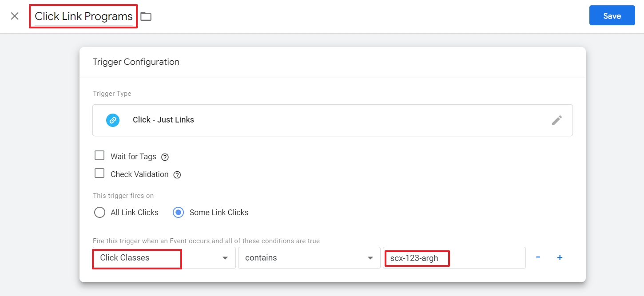Click the blue link icon for Just Links
Image resolution: width=644 pixels, height=296 pixels.
pyautogui.click(x=113, y=120)
